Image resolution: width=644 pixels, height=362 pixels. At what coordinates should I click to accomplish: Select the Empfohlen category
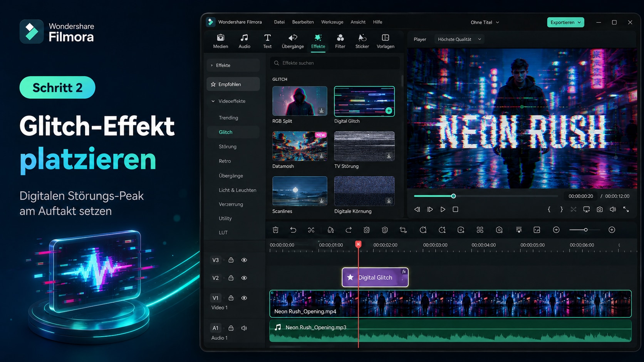pos(233,84)
